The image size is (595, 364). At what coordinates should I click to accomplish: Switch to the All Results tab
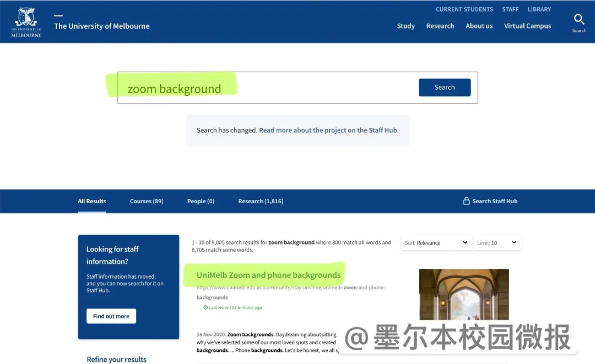92,202
